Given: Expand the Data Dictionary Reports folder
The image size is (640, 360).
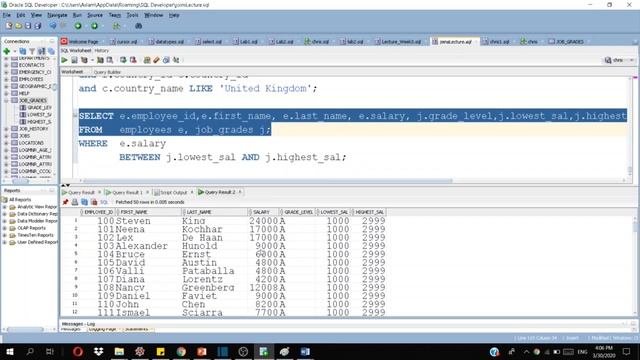Looking at the screenshot, I should (5, 214).
